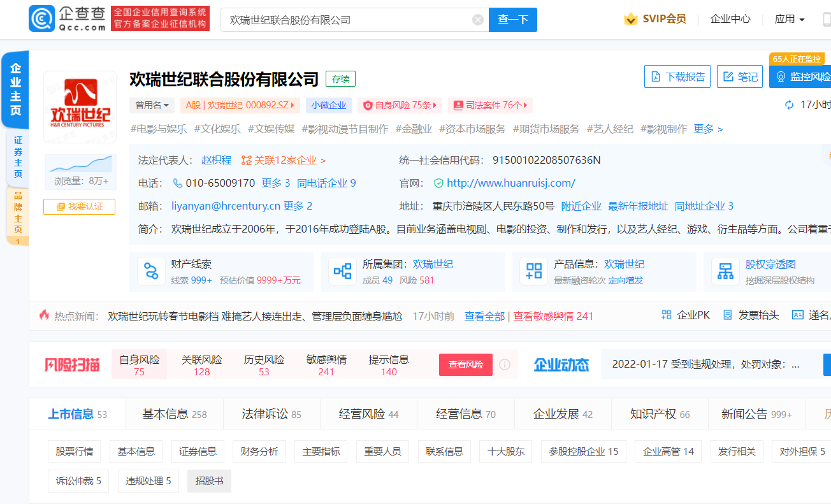
Task: Click the 下载报告 button
Action: pos(677,76)
